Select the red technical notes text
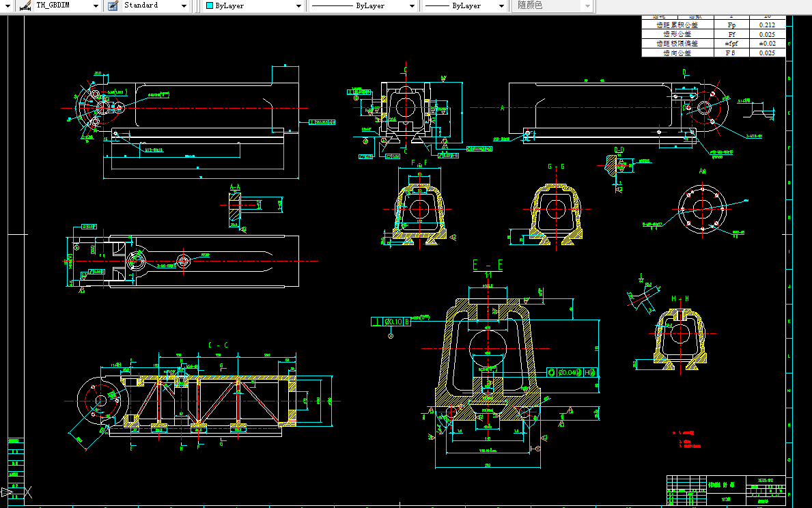The image size is (812, 508). click(x=686, y=440)
